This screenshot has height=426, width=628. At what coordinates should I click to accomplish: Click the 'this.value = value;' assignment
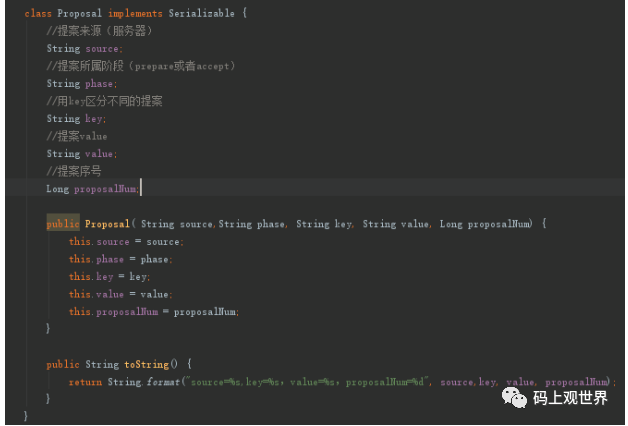pos(120,294)
